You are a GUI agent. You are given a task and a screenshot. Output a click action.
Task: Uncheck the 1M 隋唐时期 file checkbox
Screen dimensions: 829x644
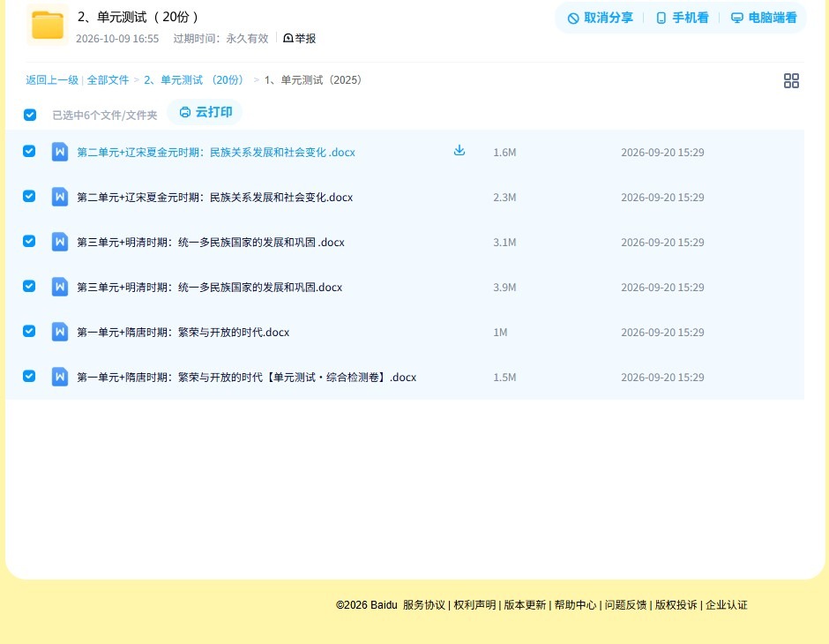29,331
